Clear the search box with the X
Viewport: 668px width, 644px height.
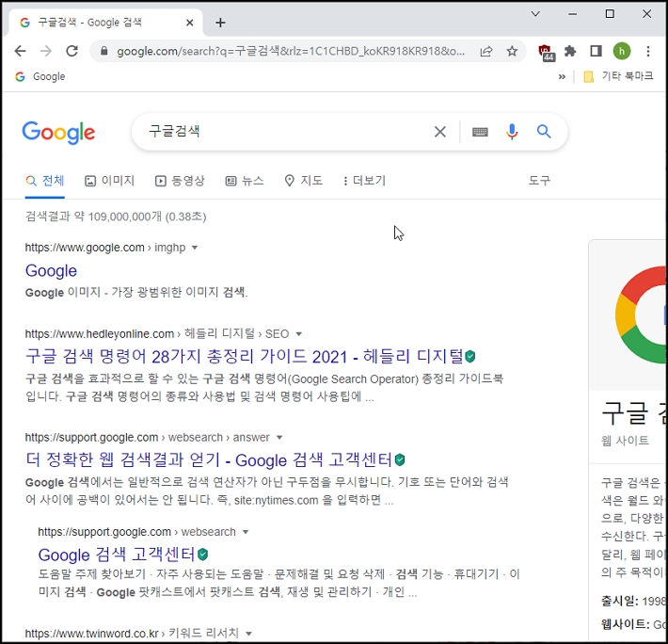440,132
